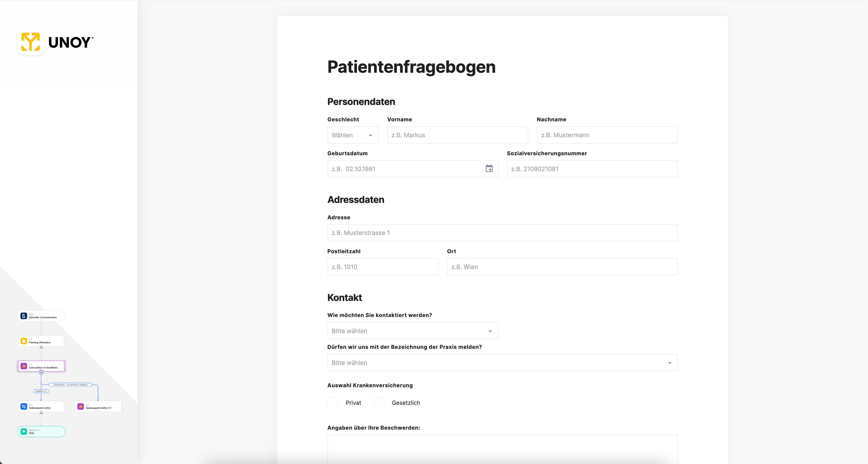Viewport: 868px width, 464px height.
Task: Open the Geschlecht Wählen dropdown
Action: coord(353,135)
